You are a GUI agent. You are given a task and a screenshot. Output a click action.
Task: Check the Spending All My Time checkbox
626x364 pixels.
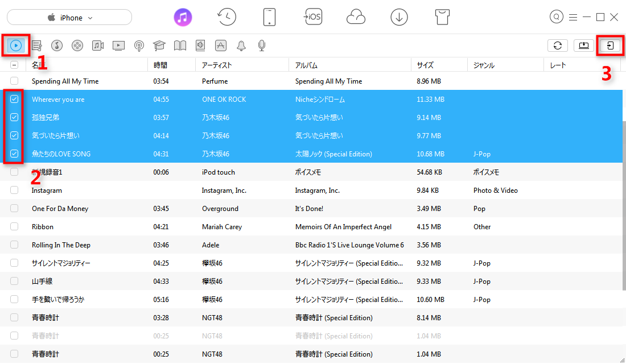(14, 81)
